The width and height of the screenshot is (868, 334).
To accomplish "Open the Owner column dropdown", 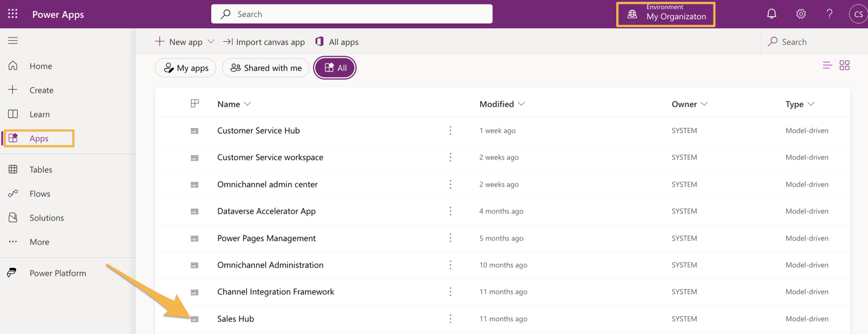I will click(x=704, y=104).
